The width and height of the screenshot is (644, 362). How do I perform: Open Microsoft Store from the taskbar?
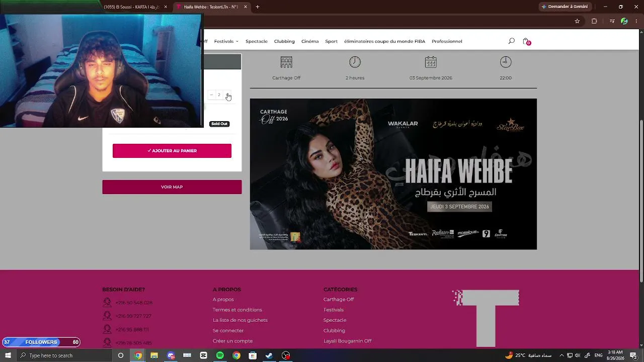tap(253, 355)
